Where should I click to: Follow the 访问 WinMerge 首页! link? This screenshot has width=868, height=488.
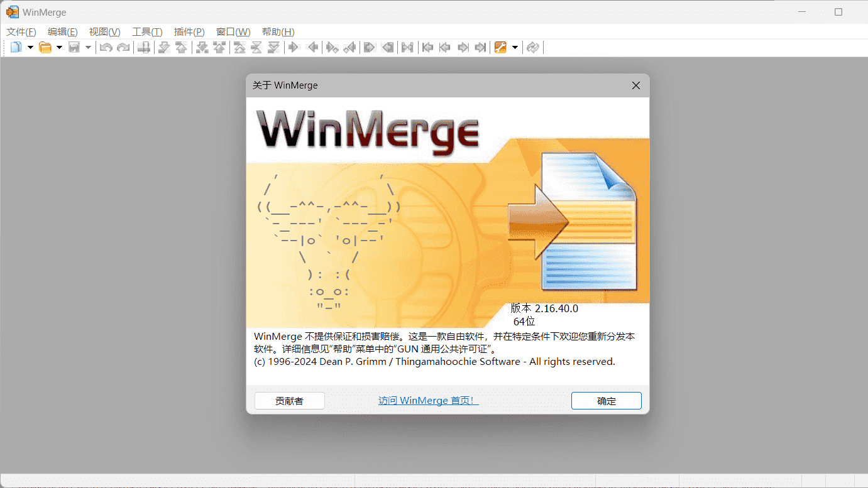pos(429,401)
